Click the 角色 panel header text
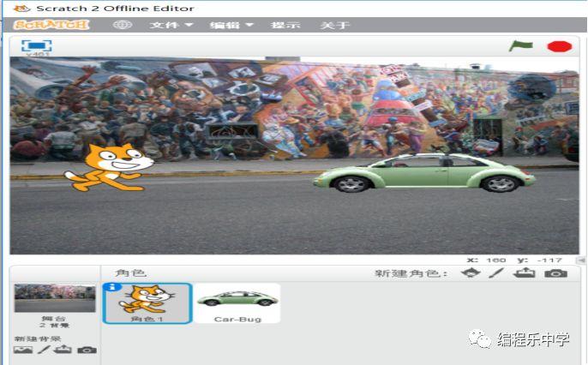 pos(130,272)
